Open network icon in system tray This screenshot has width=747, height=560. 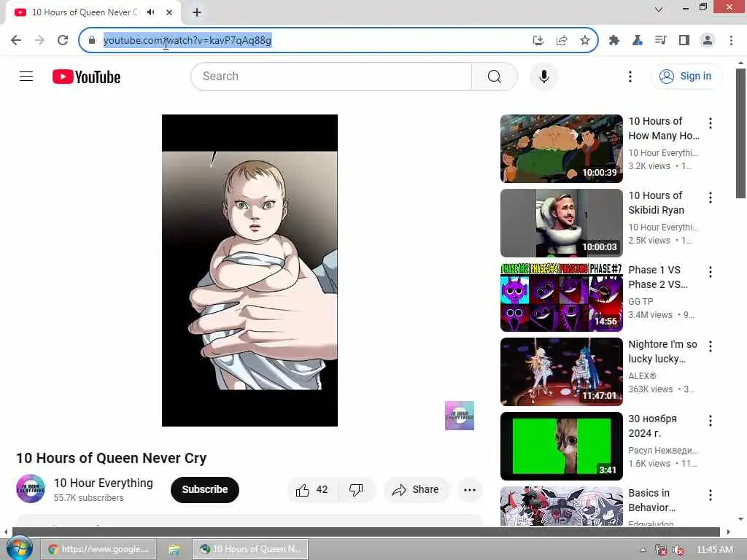(x=660, y=550)
